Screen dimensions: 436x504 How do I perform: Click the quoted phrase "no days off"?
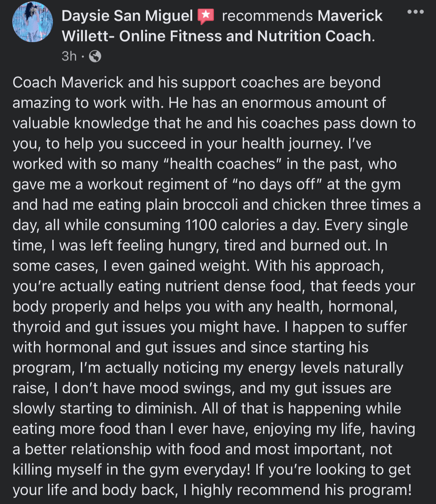pyautogui.click(x=277, y=184)
